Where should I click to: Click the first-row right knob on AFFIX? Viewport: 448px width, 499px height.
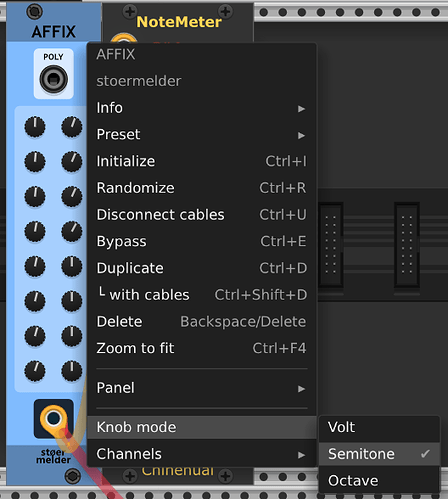72,127
